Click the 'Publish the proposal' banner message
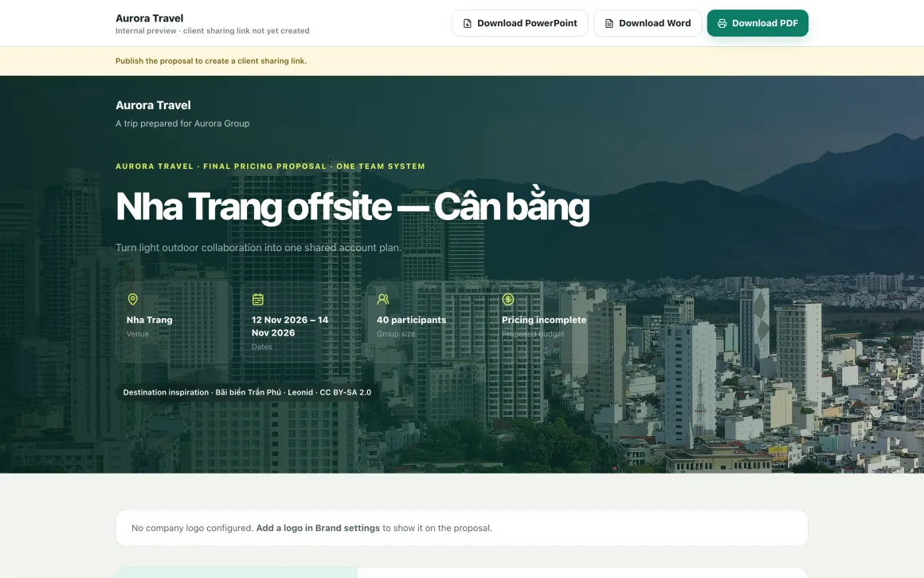 [x=211, y=61]
